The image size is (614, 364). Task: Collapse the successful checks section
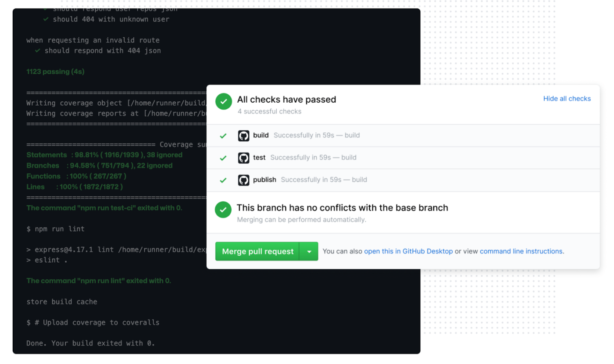coord(567,99)
